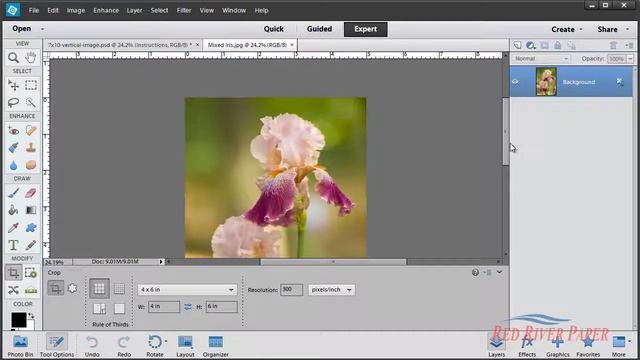Click the Layout button
This screenshot has height=360, width=640.
[185, 345]
